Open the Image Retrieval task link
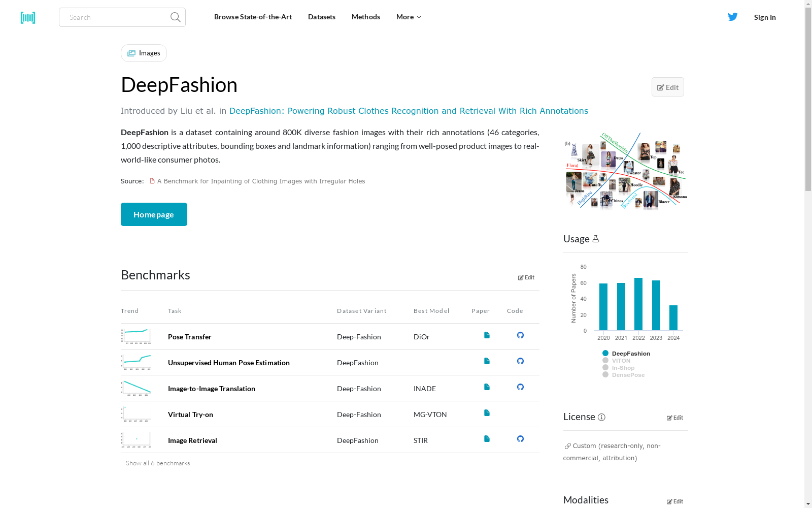This screenshot has height=508, width=812. click(x=192, y=440)
